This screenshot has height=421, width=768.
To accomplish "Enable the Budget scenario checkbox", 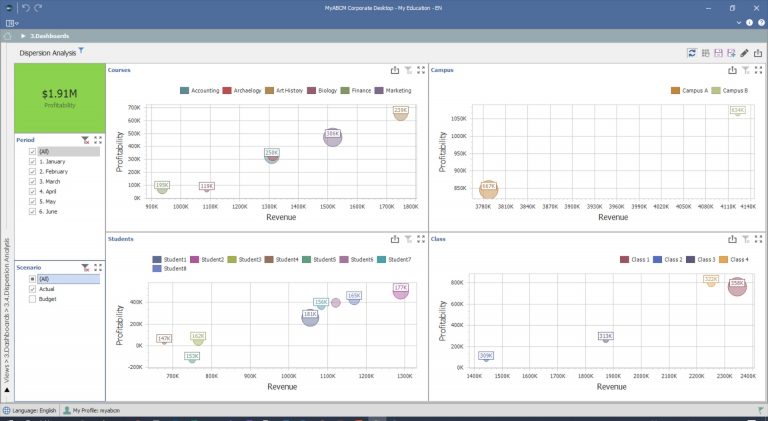I will [33, 298].
